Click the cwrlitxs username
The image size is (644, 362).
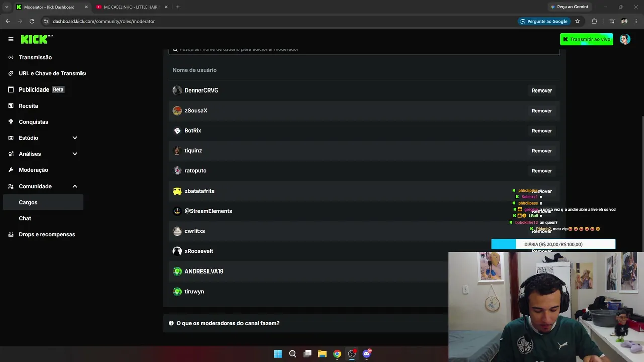tap(195, 231)
